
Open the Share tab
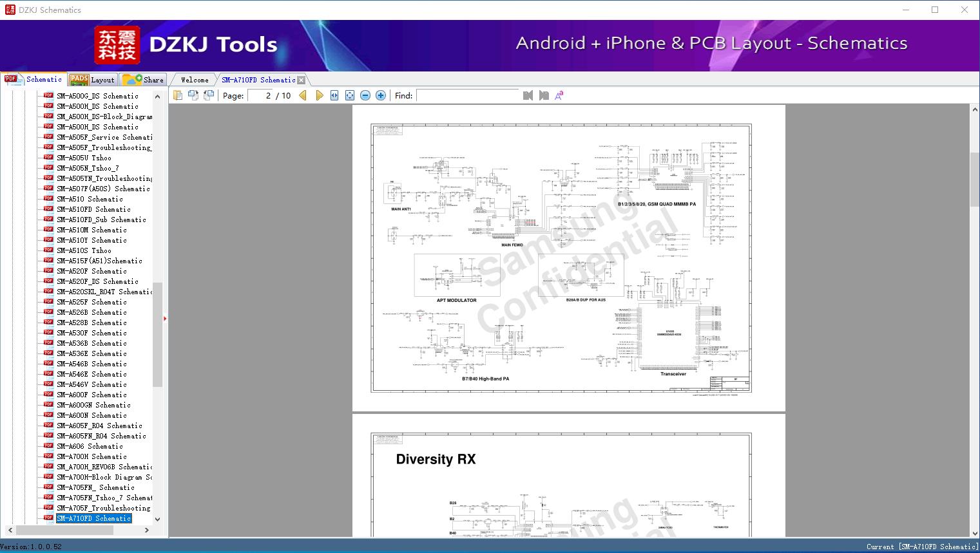pos(144,80)
